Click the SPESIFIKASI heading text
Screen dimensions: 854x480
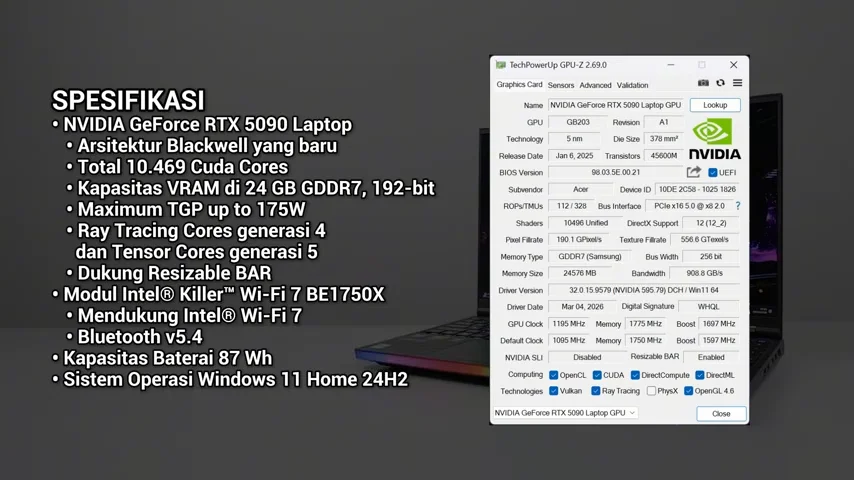coord(128,100)
